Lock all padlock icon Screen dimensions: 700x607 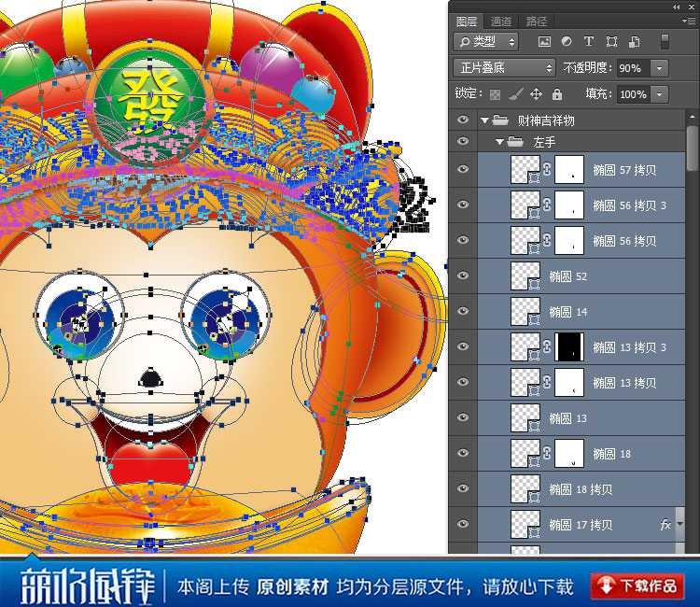pyautogui.click(x=556, y=93)
